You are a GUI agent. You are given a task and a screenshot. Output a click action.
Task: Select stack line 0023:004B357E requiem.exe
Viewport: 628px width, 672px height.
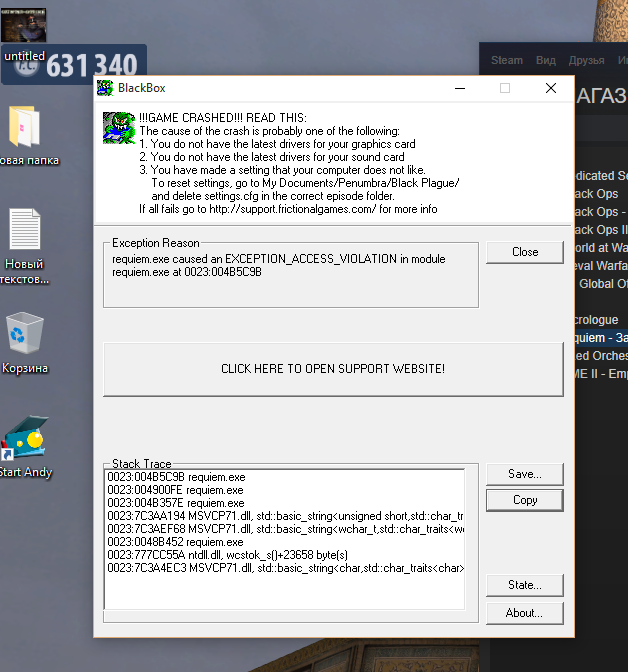(x=176, y=503)
